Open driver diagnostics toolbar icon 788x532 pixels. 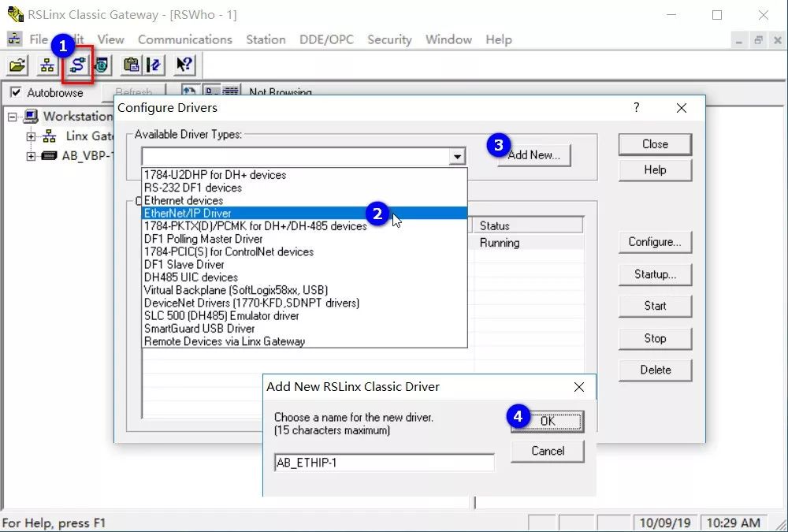101,65
